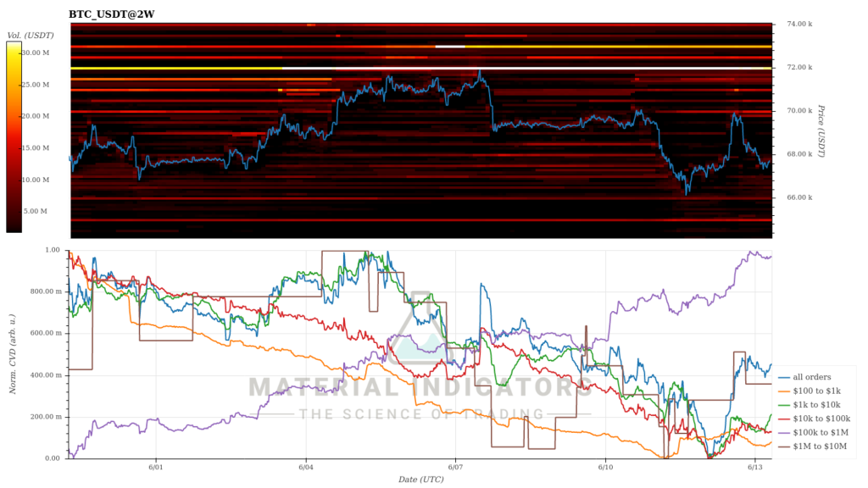The width and height of the screenshot is (868, 488).
Task: Select the 30.00 M colorbar tick label
Action: tap(35, 53)
